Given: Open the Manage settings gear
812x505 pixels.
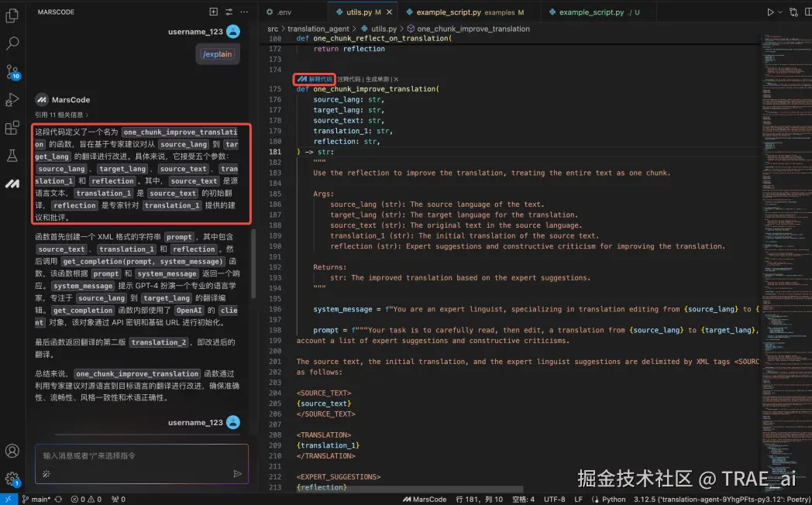Looking at the screenshot, I should (x=12, y=479).
